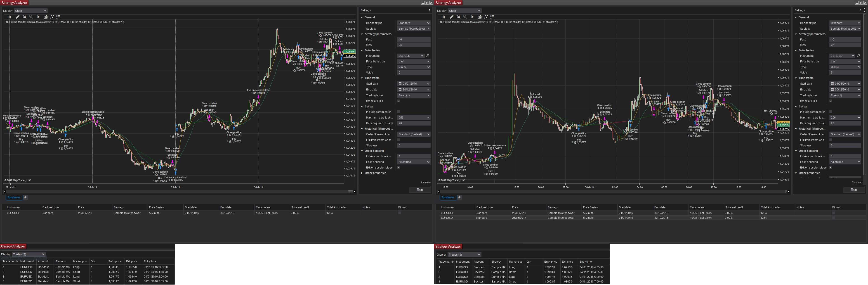Enable Include commission checkbox in left Settings

point(398,112)
